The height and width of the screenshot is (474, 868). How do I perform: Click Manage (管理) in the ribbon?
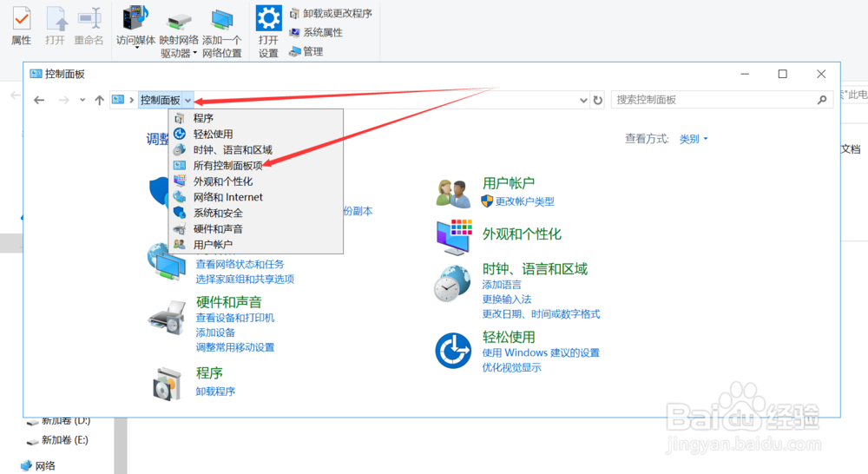pos(306,51)
